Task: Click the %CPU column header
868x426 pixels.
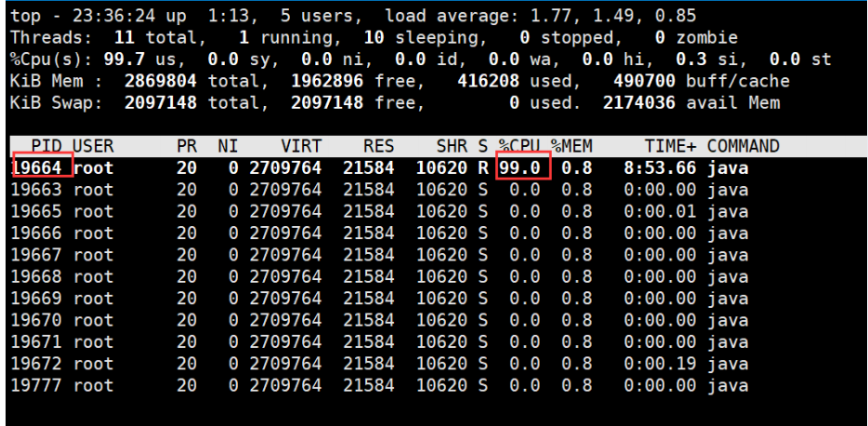Action: coord(519,146)
